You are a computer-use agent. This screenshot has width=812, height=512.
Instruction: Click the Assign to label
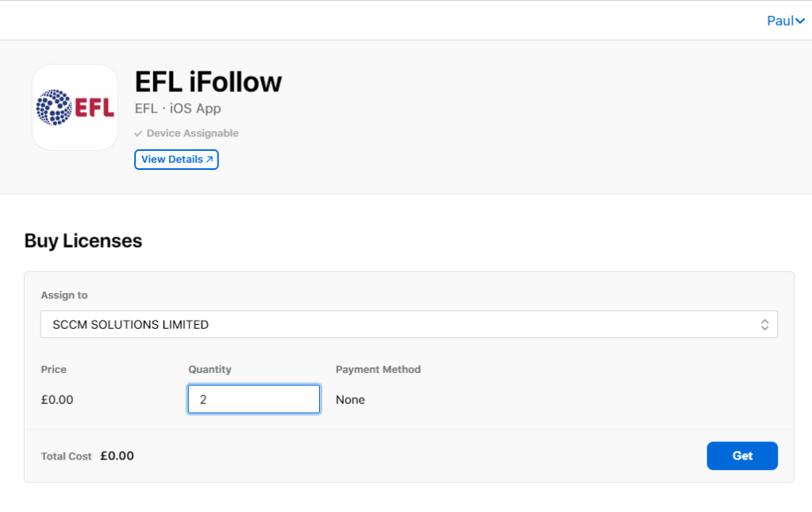tap(64, 295)
